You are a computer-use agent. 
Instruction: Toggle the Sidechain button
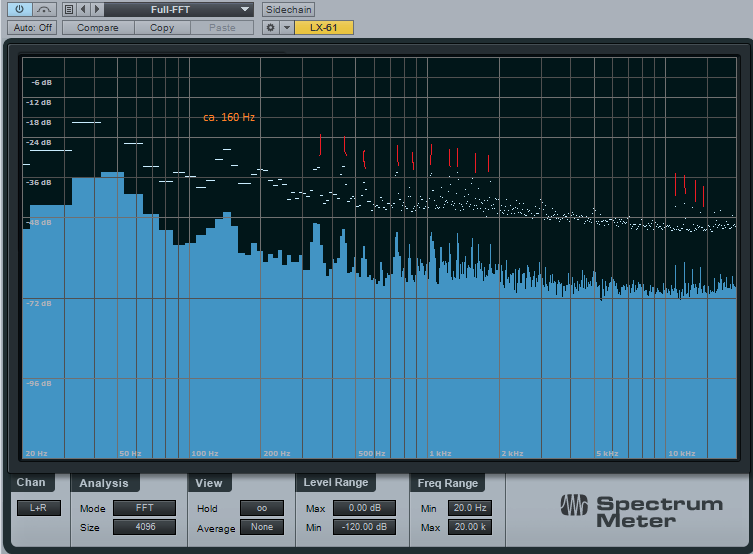coord(289,9)
